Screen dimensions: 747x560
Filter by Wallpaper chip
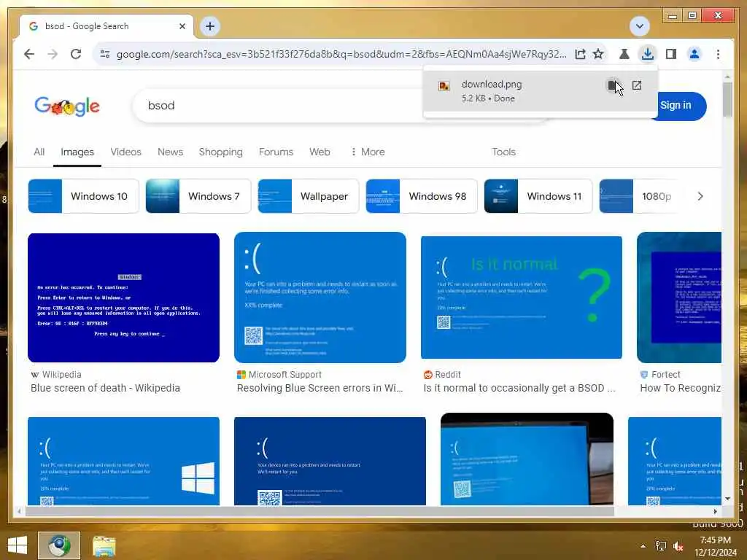click(309, 196)
